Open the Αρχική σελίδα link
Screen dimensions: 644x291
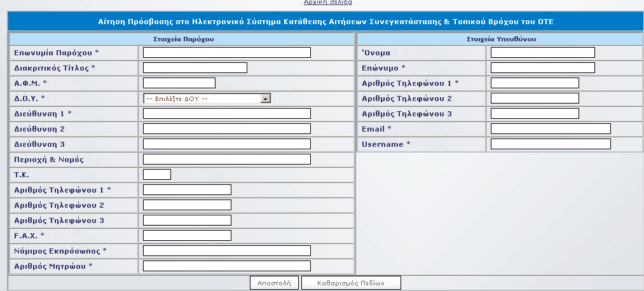[328, 2]
